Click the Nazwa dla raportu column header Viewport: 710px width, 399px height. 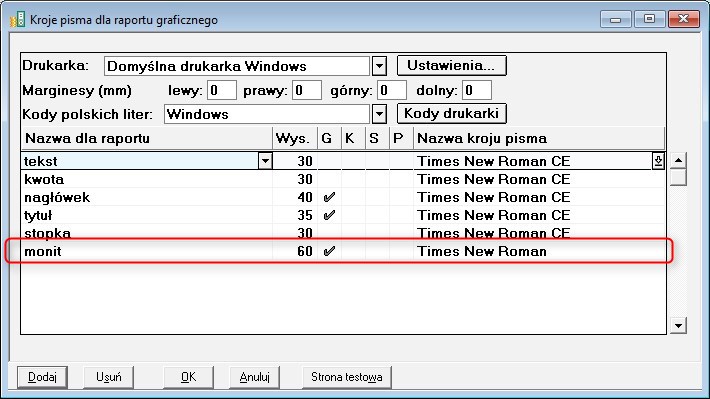pos(146,138)
